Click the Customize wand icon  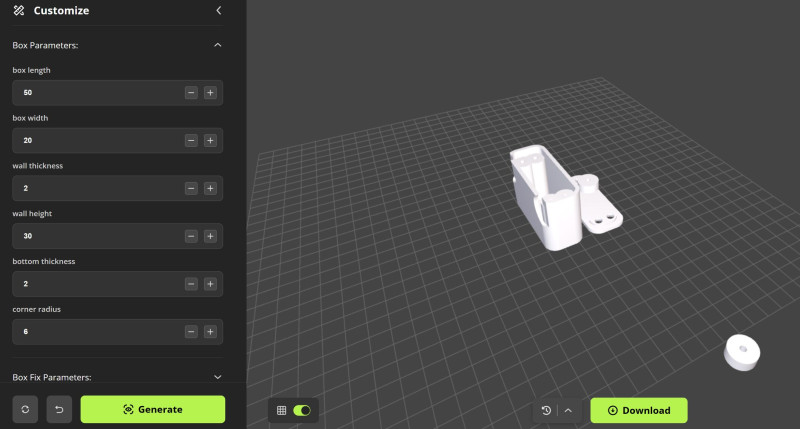(19, 10)
